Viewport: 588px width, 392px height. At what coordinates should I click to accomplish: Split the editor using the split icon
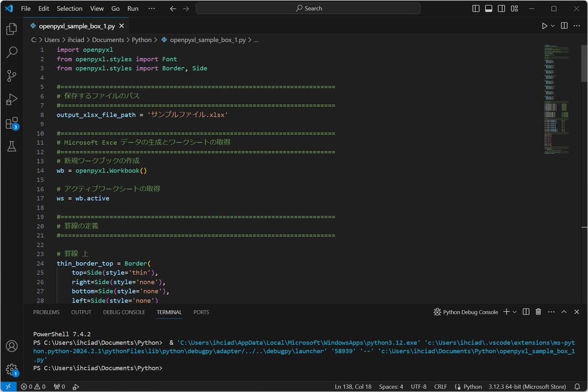[563, 25]
